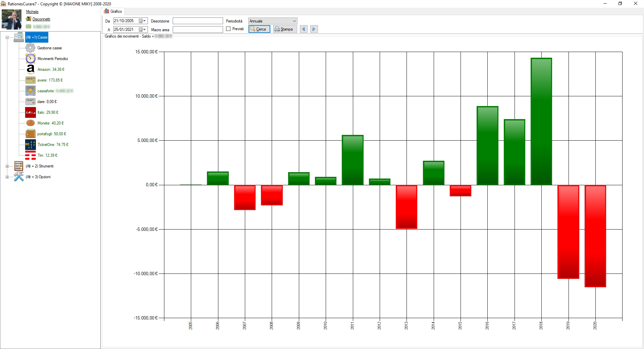Select the Tim account icon

30,155
